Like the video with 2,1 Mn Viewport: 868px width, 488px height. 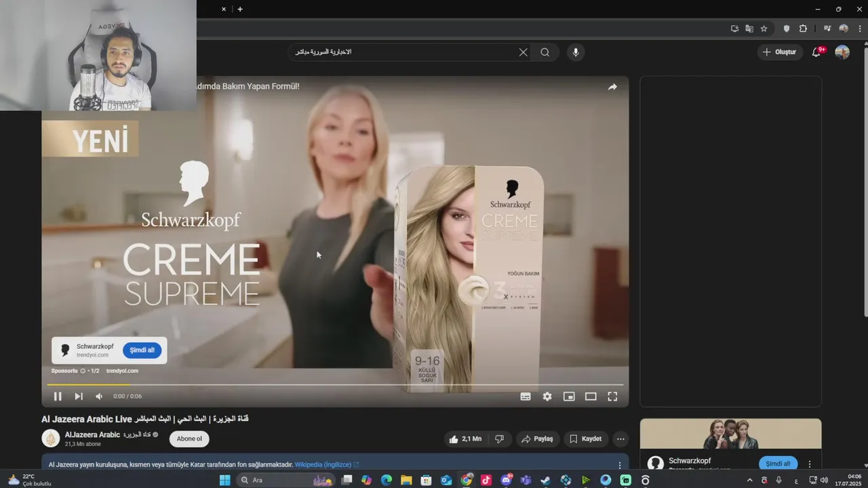point(465,439)
